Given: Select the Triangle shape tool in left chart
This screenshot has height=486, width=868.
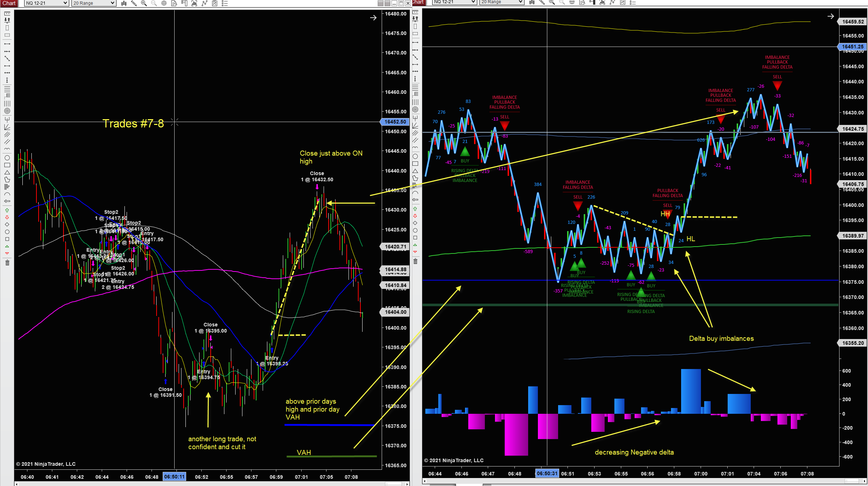Looking at the screenshot, I should click(x=7, y=172).
